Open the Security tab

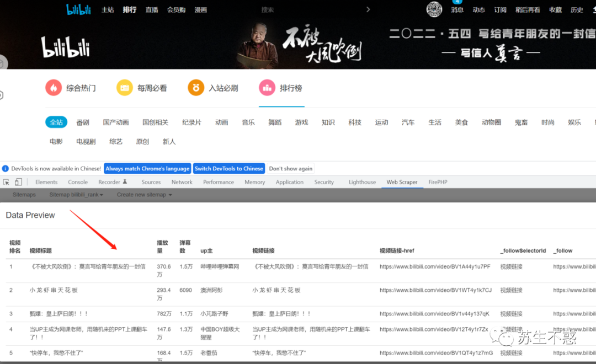point(324,182)
